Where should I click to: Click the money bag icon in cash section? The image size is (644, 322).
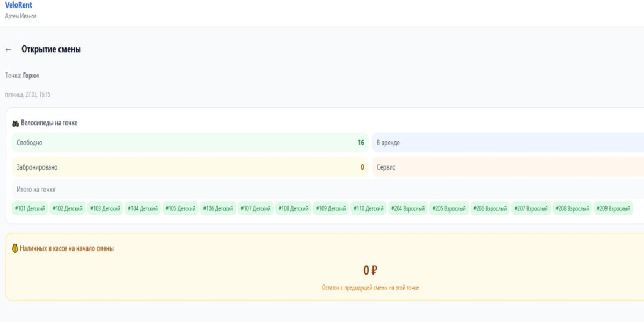15,248
